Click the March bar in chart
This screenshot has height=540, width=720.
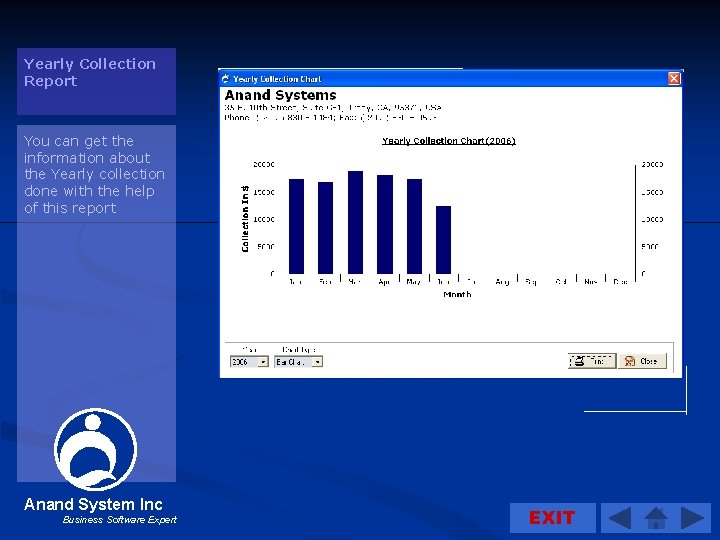355,222
